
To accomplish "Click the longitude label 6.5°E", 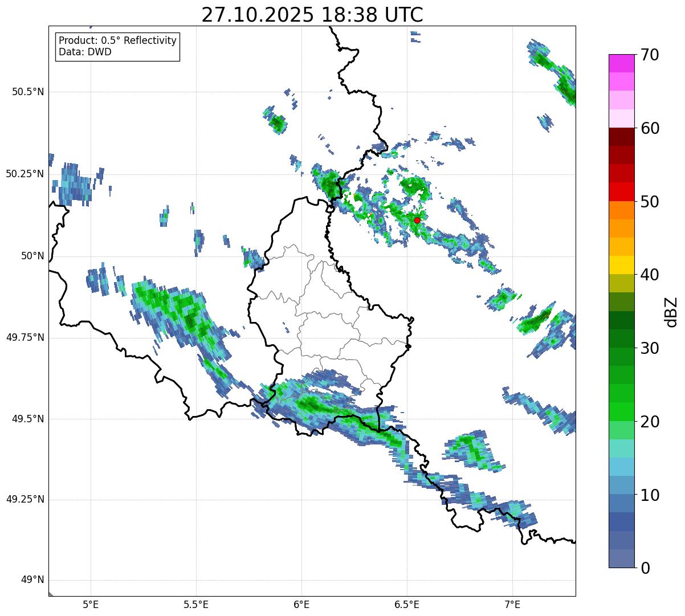I will coord(407,604).
